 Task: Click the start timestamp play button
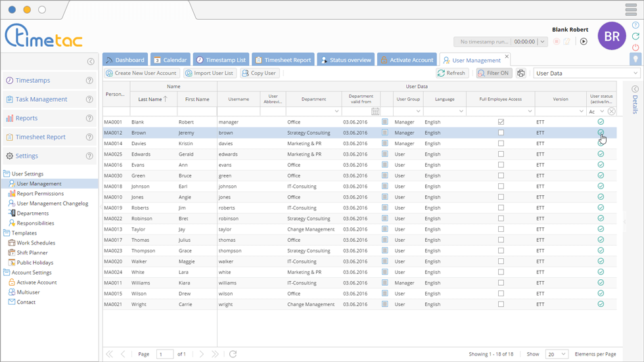(x=584, y=41)
